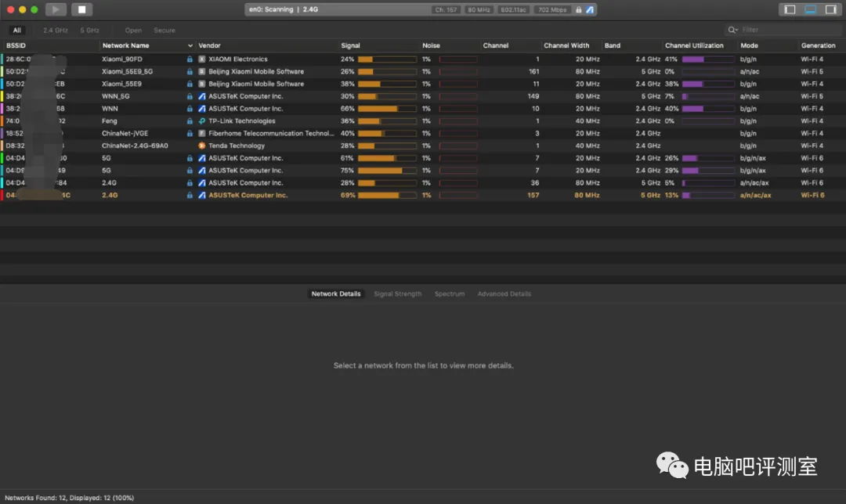Click the Feng row orange color marker

coord(2,121)
